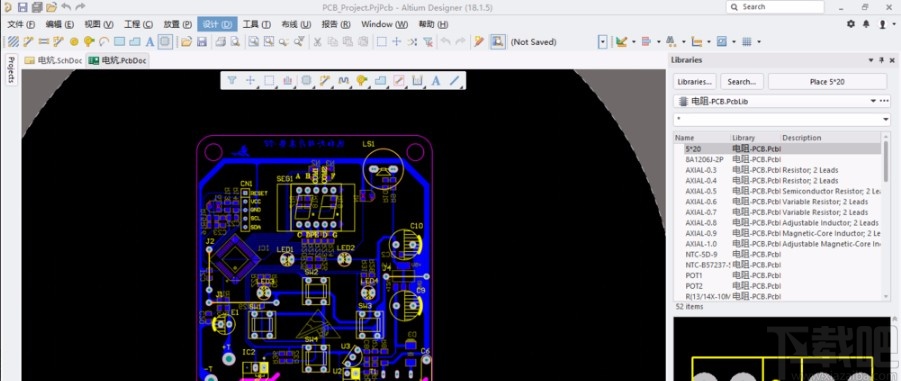Select the Place Line tool in active bar
Screen dimensions: 901x381
tap(455, 80)
